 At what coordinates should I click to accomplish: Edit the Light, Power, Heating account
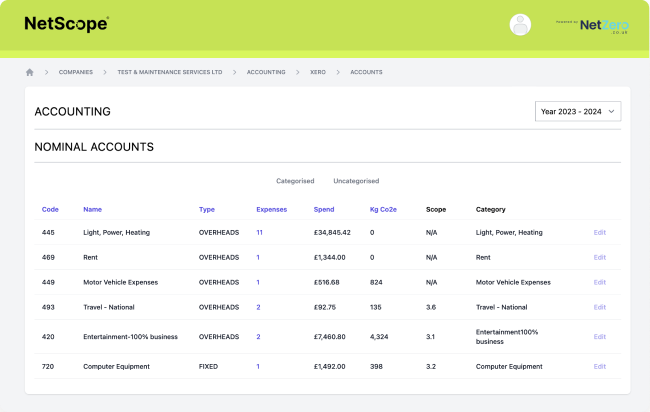coord(599,233)
